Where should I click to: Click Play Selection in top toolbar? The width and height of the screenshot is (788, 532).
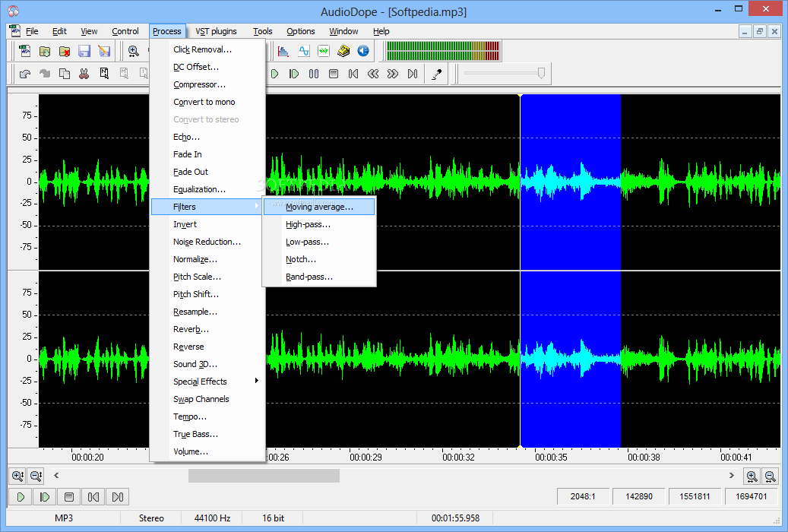click(x=294, y=74)
